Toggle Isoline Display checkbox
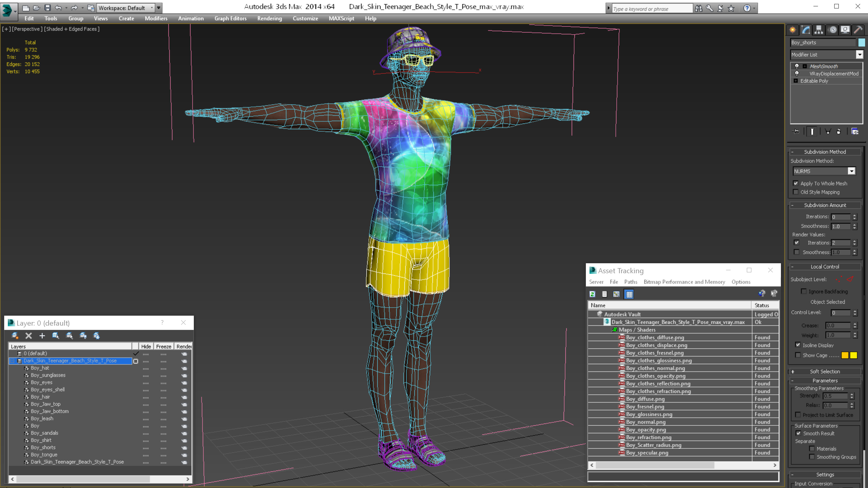The width and height of the screenshot is (868, 488). tap(798, 345)
